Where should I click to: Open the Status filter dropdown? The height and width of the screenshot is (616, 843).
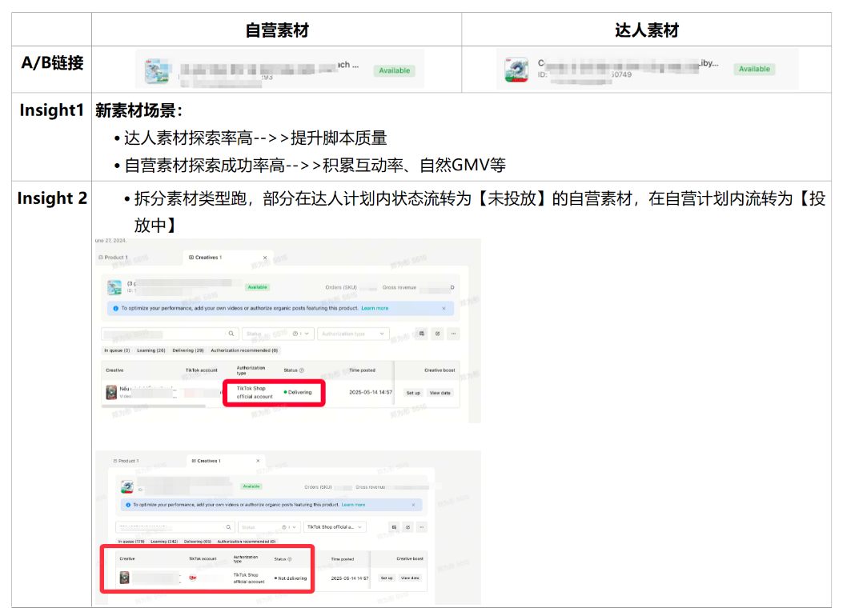pos(275,333)
